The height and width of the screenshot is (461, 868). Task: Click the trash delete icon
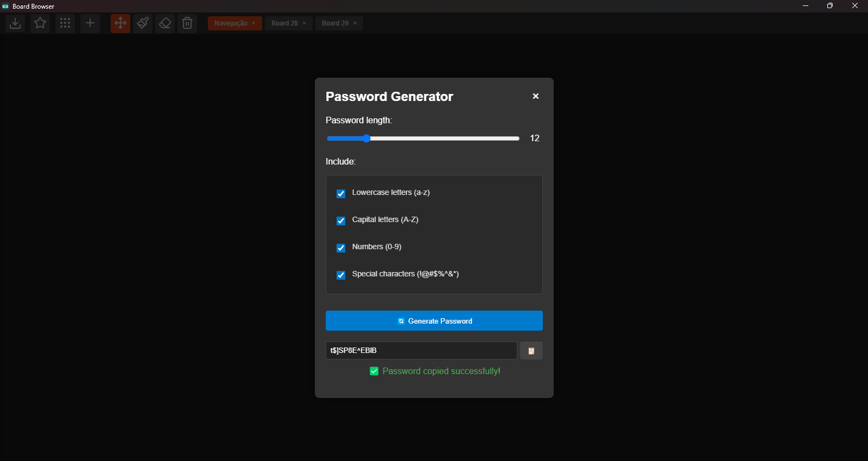tap(187, 23)
